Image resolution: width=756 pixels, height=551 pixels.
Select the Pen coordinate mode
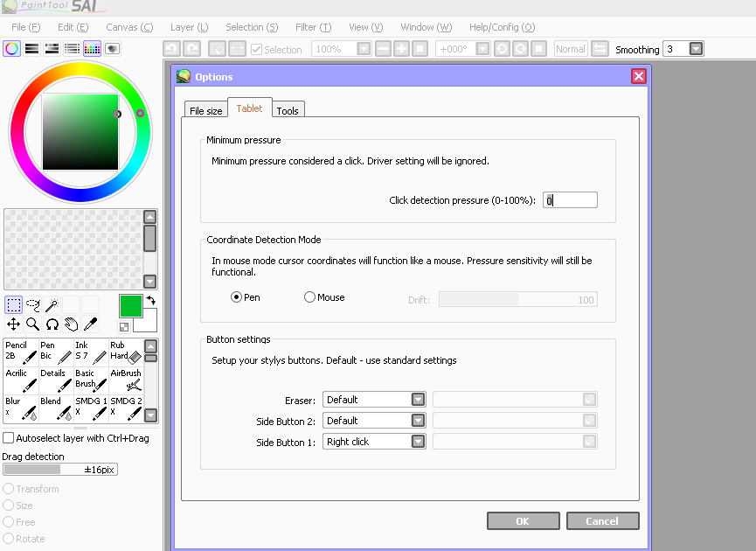pyautogui.click(x=236, y=297)
